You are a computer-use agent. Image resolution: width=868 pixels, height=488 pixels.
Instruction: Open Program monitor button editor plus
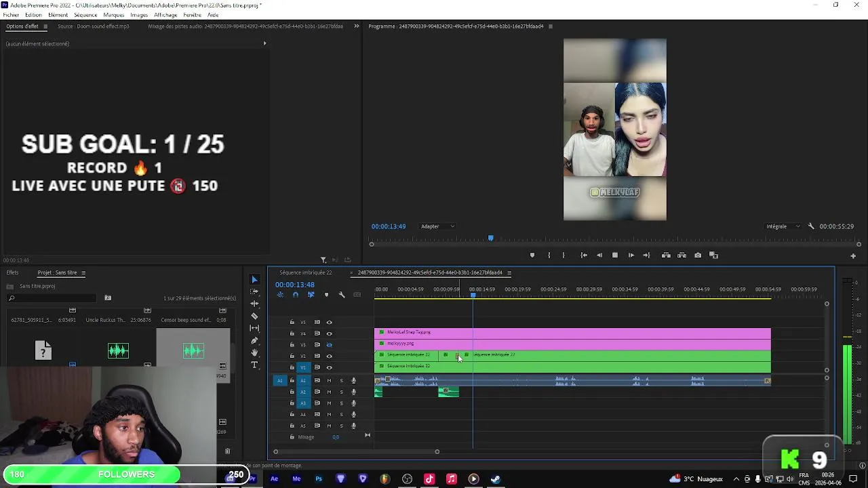pyautogui.click(x=853, y=256)
